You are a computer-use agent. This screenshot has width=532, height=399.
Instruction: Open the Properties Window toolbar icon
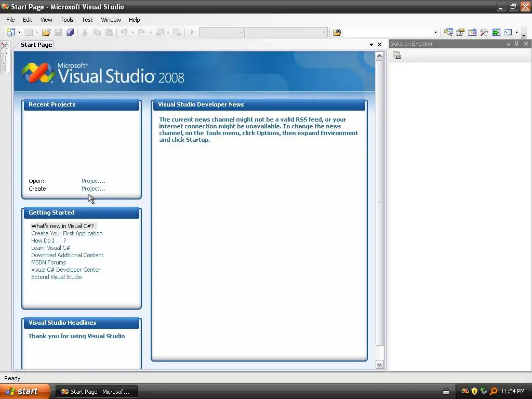coord(460,32)
